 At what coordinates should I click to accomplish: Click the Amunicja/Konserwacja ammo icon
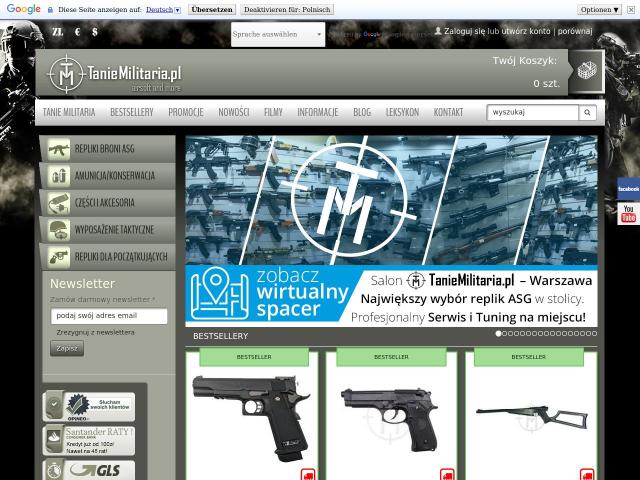click(x=59, y=176)
